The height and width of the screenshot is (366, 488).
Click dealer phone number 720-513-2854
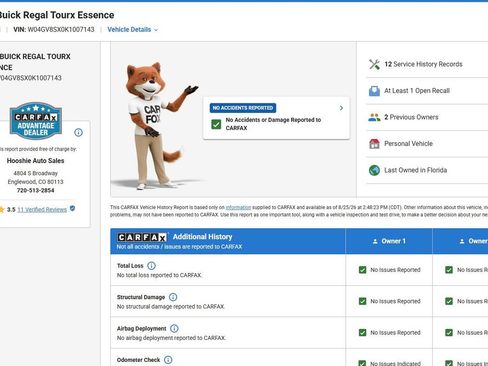[x=36, y=190]
